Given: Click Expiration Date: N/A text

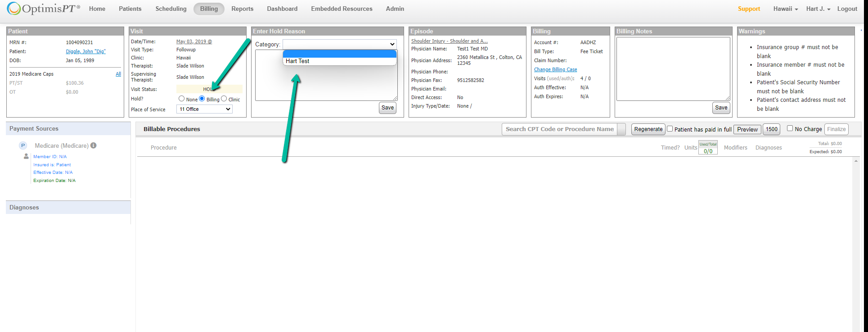Looking at the screenshot, I should point(54,181).
